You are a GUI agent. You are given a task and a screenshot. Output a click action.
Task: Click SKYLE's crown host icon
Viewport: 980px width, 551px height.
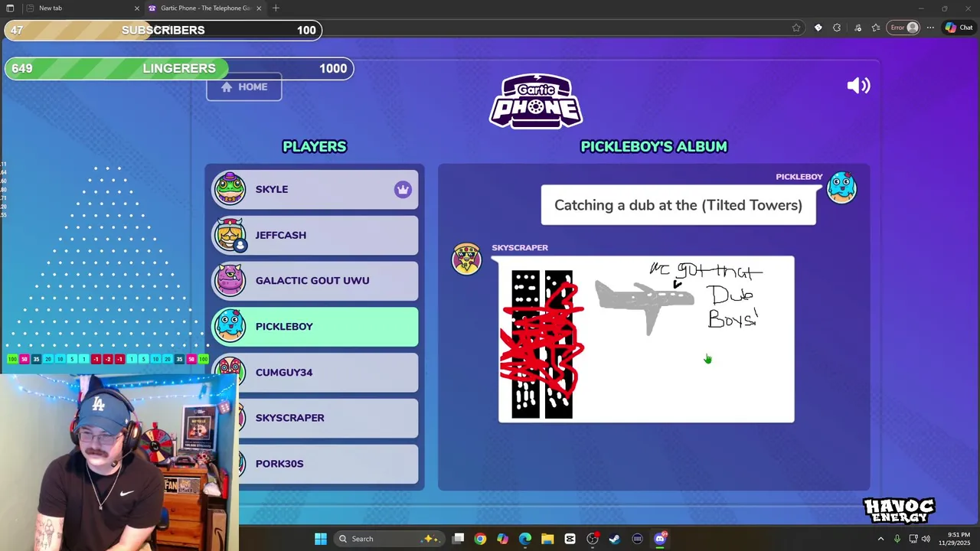(403, 190)
